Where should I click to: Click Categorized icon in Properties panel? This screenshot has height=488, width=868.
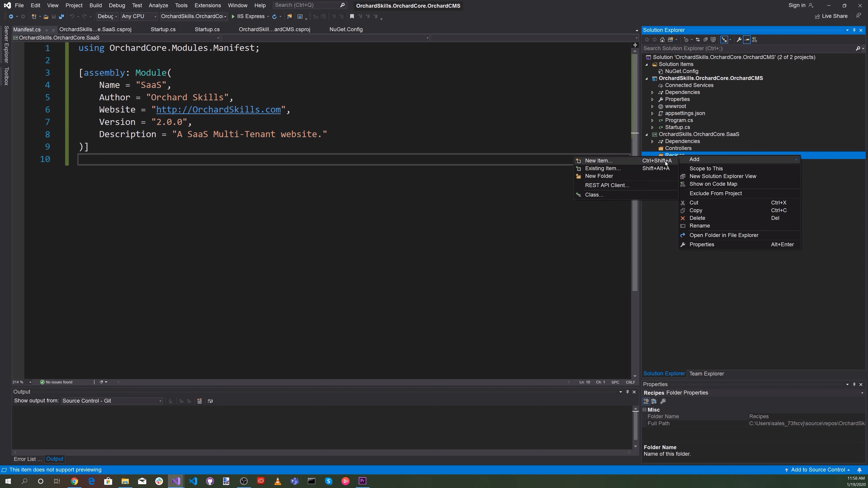coord(646,401)
